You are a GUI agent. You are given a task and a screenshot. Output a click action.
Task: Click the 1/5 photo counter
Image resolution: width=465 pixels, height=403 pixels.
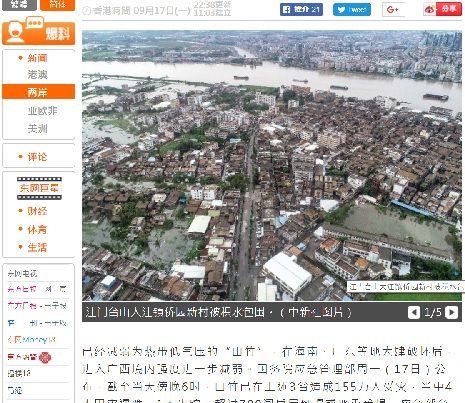pos(432,312)
